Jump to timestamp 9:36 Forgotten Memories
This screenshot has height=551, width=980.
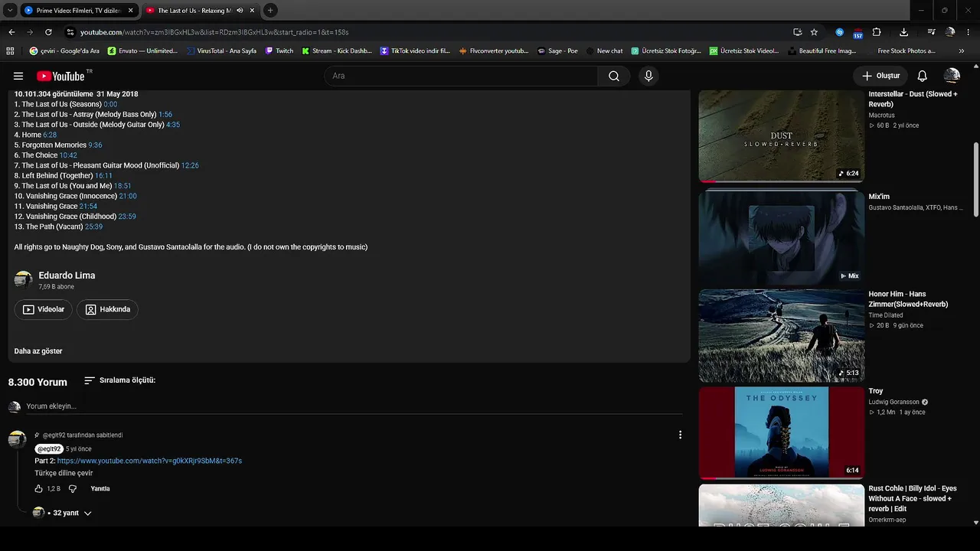[95, 145]
